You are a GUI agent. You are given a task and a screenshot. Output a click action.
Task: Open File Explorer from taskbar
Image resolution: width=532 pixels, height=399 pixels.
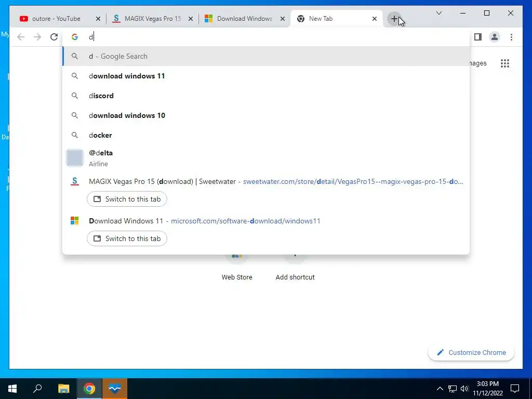pos(63,389)
